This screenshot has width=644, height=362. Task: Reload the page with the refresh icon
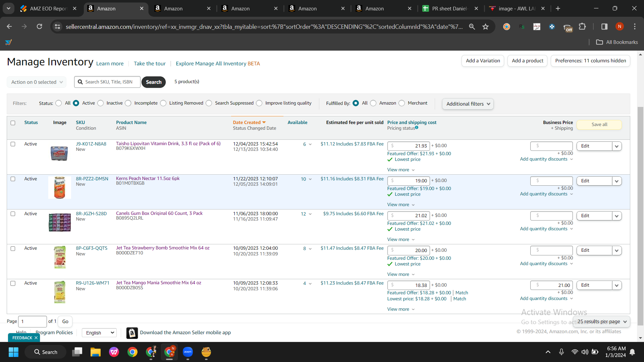[39, 26]
